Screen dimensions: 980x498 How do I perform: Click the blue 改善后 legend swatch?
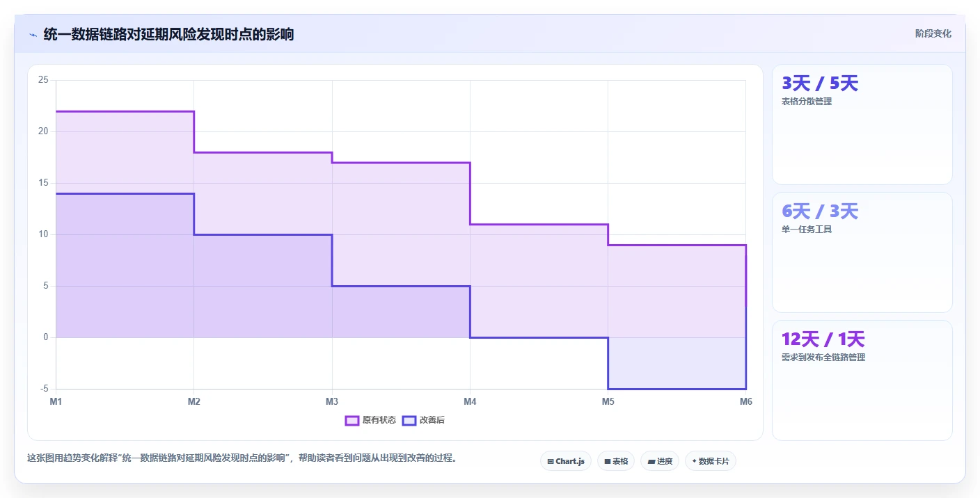click(409, 420)
